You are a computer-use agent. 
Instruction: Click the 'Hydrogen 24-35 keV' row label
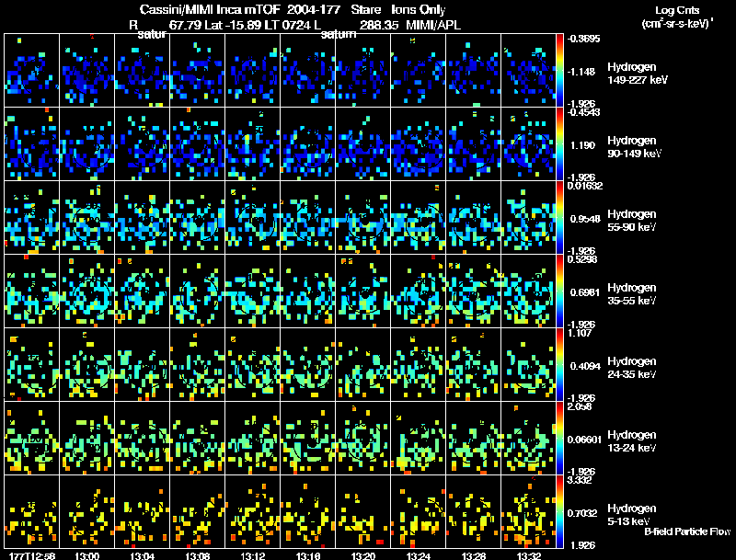pyautogui.click(x=632, y=368)
